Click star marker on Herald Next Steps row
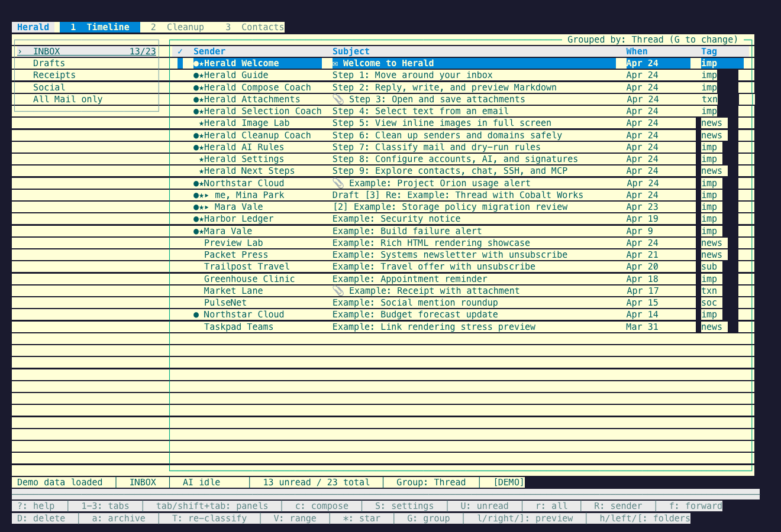This screenshot has height=532, width=781. (201, 171)
